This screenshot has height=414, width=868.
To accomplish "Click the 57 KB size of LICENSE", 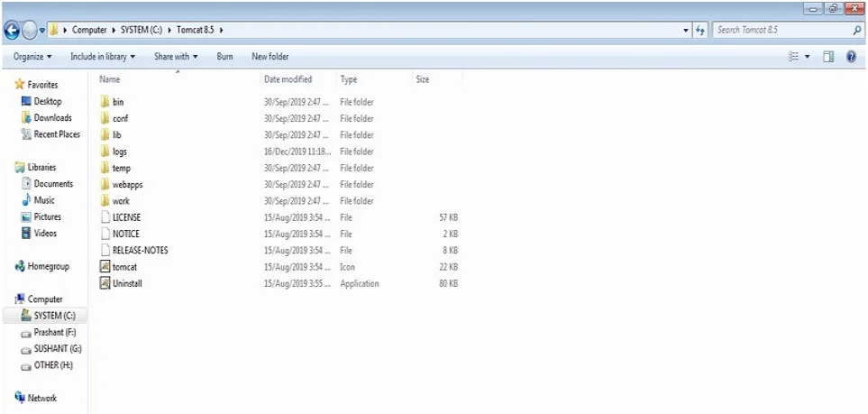I will pos(449,217).
